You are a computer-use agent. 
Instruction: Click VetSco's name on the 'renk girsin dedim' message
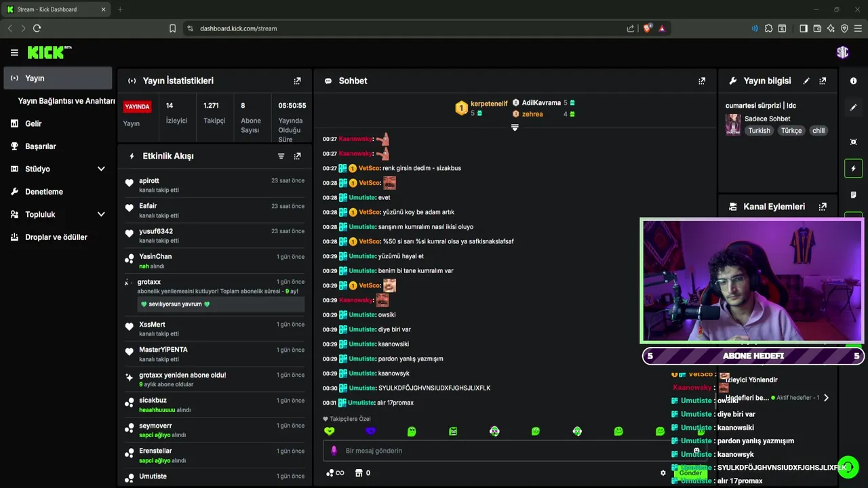(x=370, y=168)
